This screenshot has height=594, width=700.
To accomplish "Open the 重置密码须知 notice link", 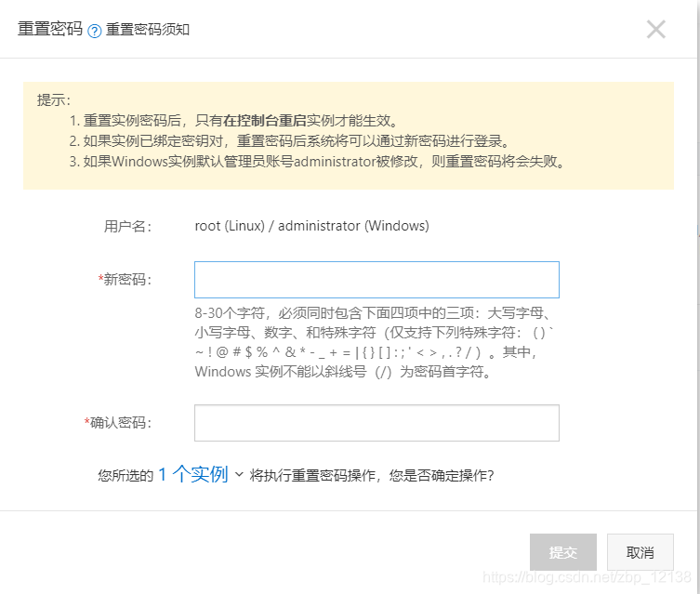I will [x=148, y=30].
